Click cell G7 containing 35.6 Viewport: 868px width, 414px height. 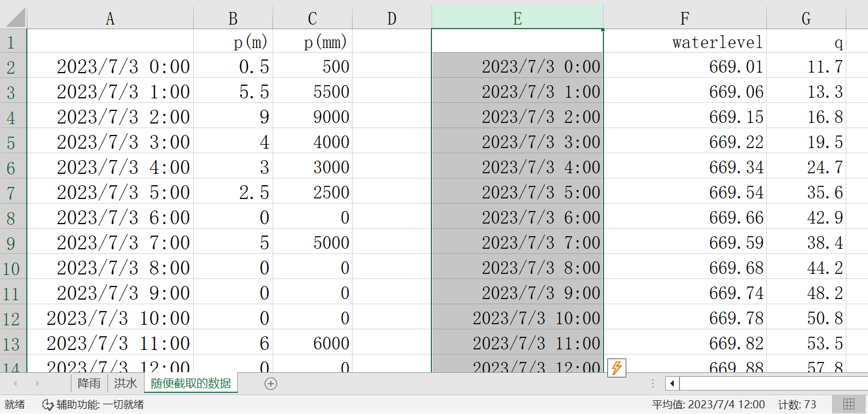click(x=806, y=192)
